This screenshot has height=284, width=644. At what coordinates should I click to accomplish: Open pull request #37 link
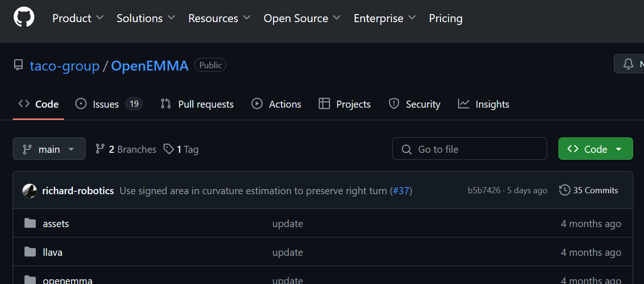coord(401,191)
